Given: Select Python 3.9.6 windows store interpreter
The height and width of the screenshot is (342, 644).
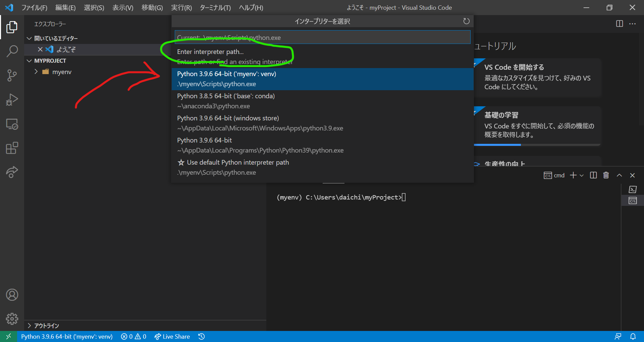Looking at the screenshot, I should click(x=322, y=123).
